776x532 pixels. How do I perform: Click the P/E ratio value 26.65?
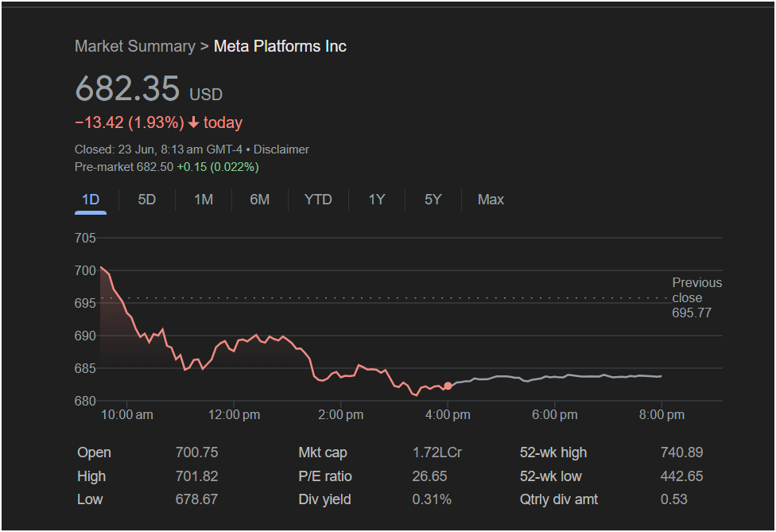pos(429,476)
